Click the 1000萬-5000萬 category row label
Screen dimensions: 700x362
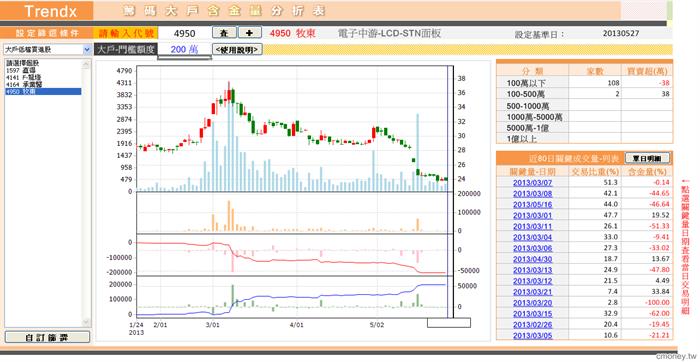(x=534, y=117)
